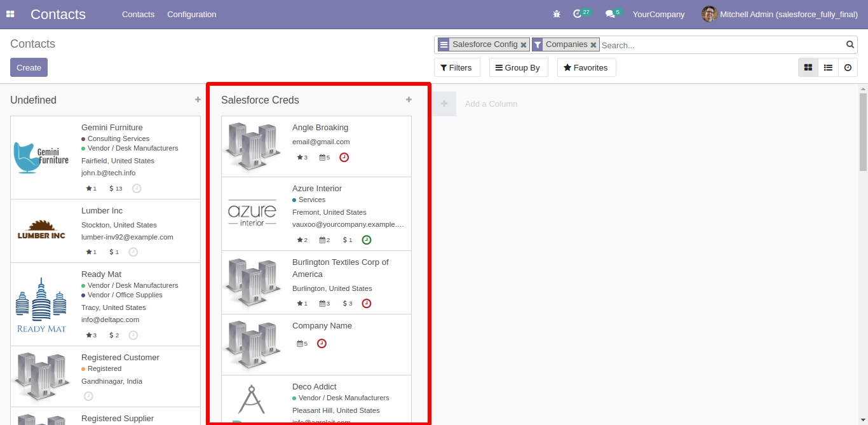
Task: Click star opportunities count on Ready Mat
Action: tap(91, 335)
